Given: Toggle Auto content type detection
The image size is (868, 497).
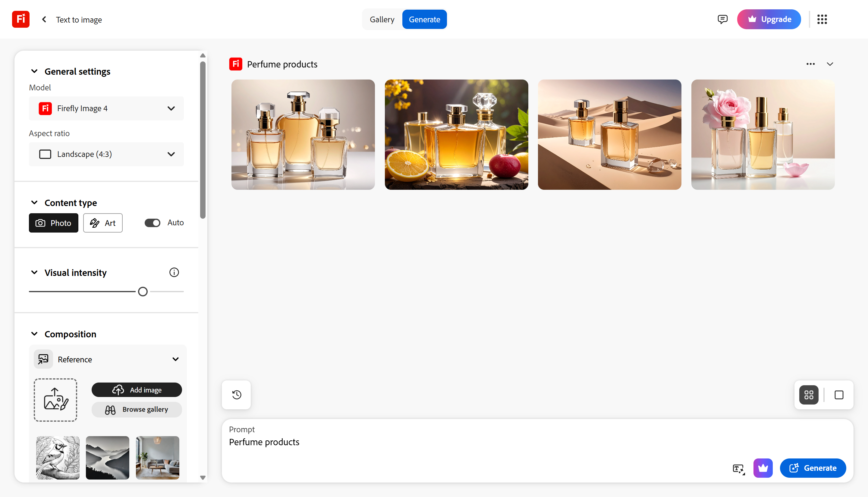Looking at the screenshot, I should 153,223.
